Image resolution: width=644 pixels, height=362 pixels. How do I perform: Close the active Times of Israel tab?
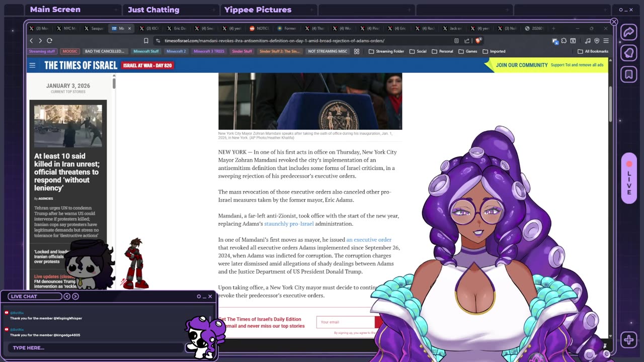[129, 29]
